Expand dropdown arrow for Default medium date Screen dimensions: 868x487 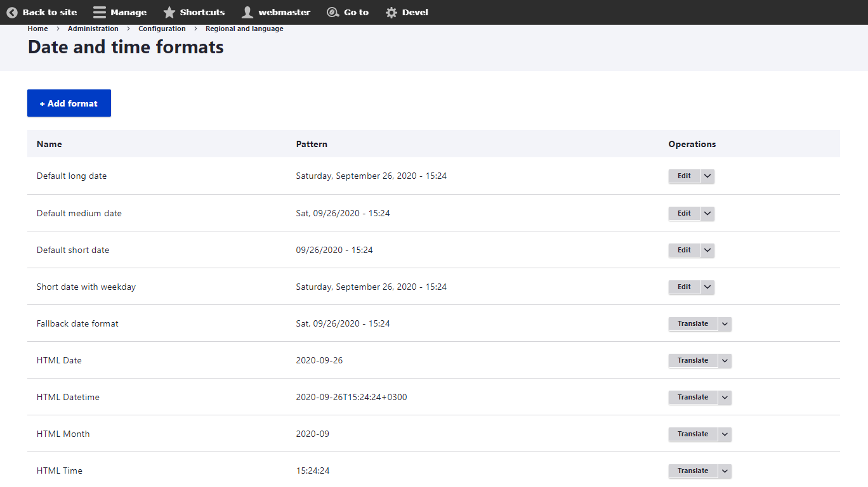(x=707, y=213)
